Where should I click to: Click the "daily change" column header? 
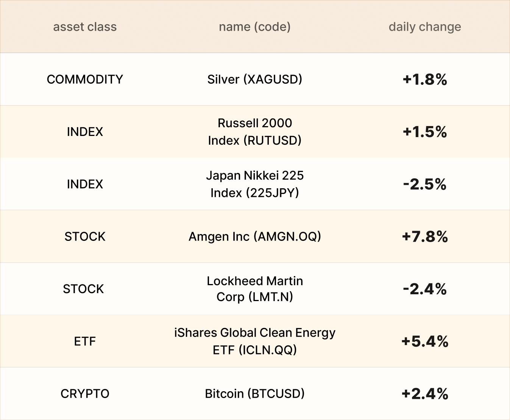(x=425, y=27)
